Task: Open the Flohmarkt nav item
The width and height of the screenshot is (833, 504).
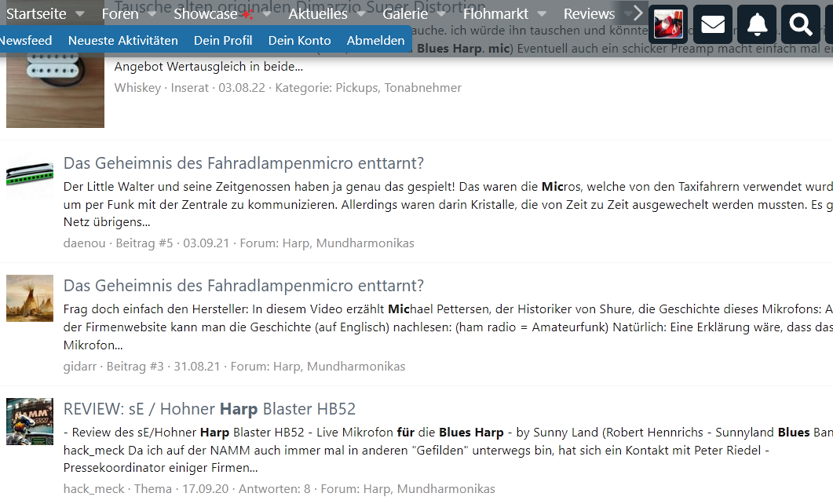Action: pyautogui.click(x=495, y=14)
